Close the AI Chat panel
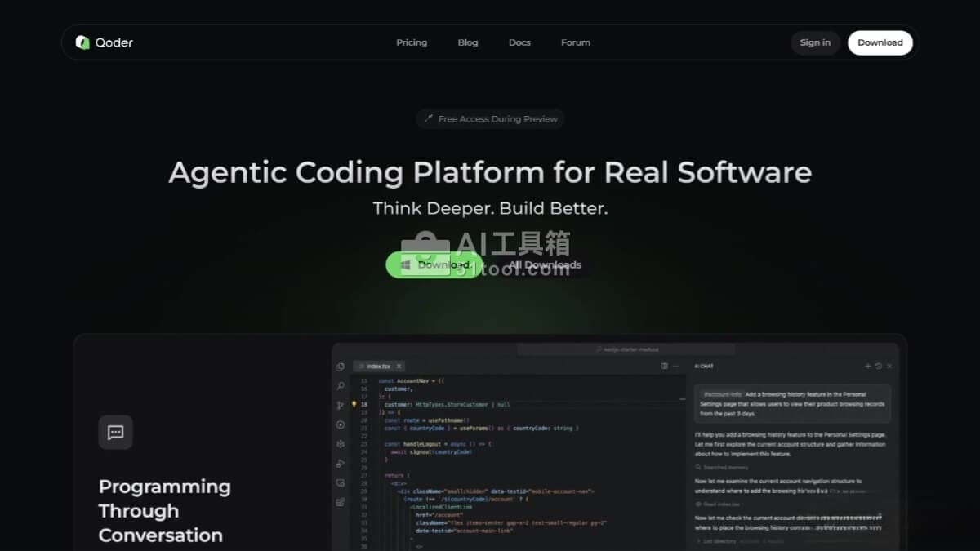Image resolution: width=980 pixels, height=551 pixels. [889, 366]
